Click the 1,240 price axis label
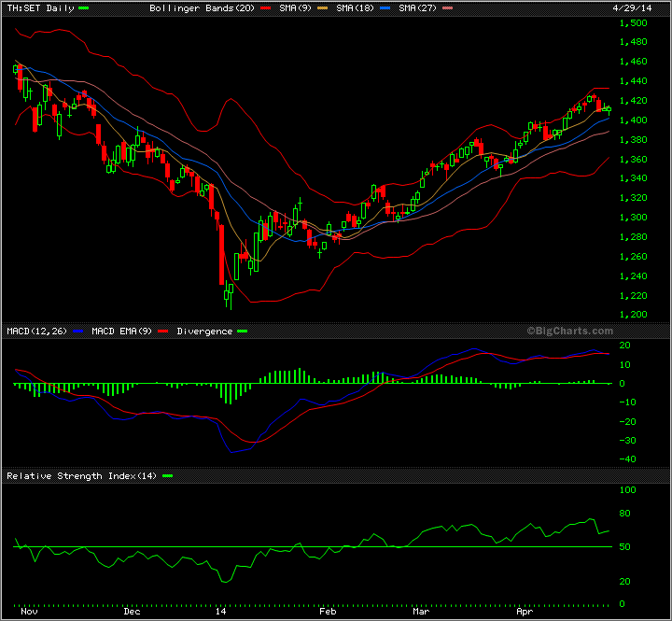 [634, 276]
